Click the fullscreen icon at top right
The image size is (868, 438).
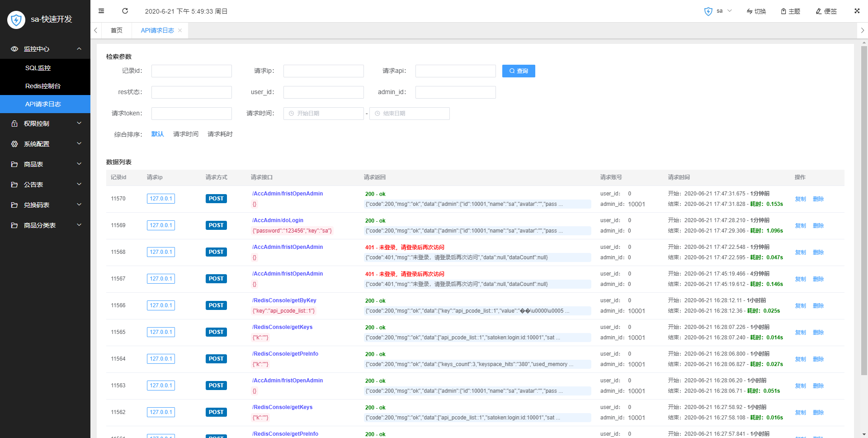tap(857, 11)
